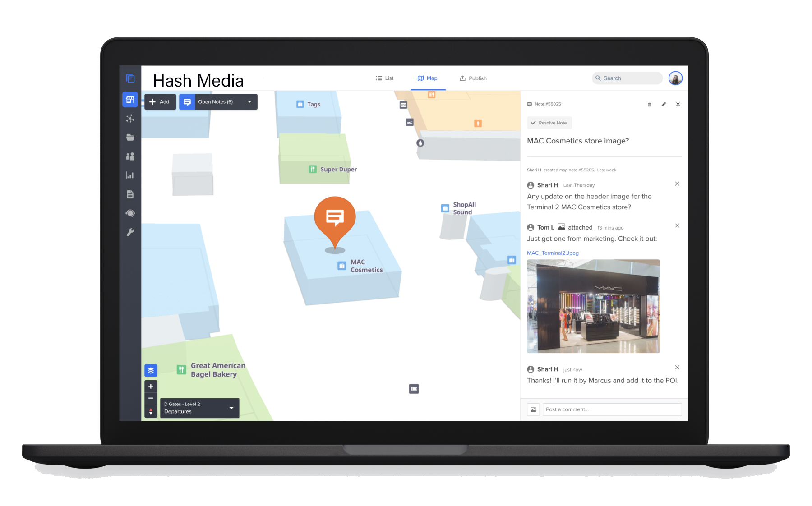Zoom out on the map
Image resolution: width=812 pixels, height=506 pixels.
coord(151,398)
